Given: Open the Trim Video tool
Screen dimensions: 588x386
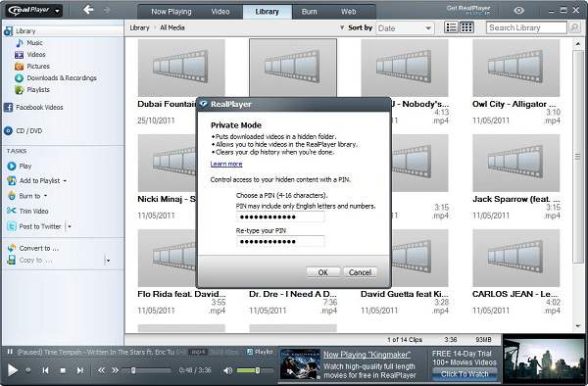Looking at the screenshot, I should click(33, 211).
